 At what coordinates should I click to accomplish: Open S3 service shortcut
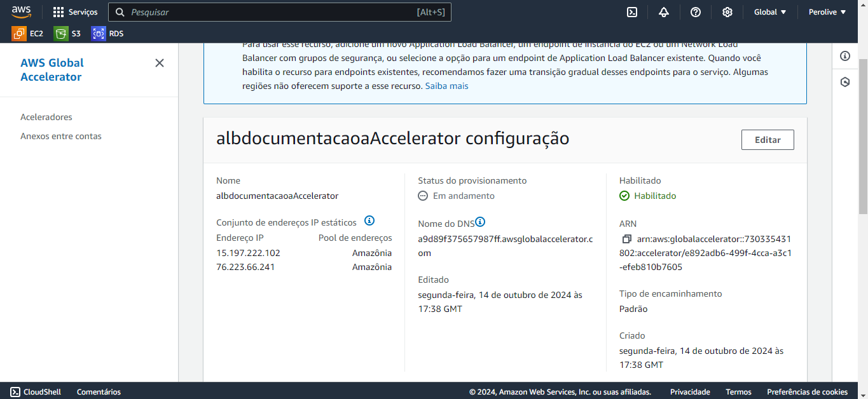(67, 34)
